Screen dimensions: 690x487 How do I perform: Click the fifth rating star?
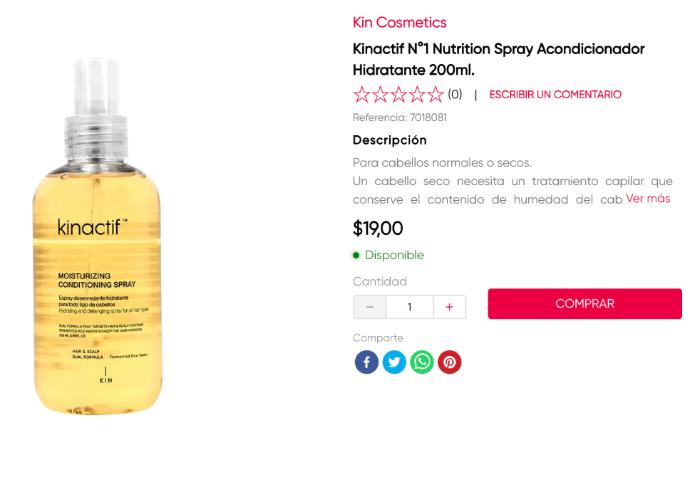coord(436,94)
